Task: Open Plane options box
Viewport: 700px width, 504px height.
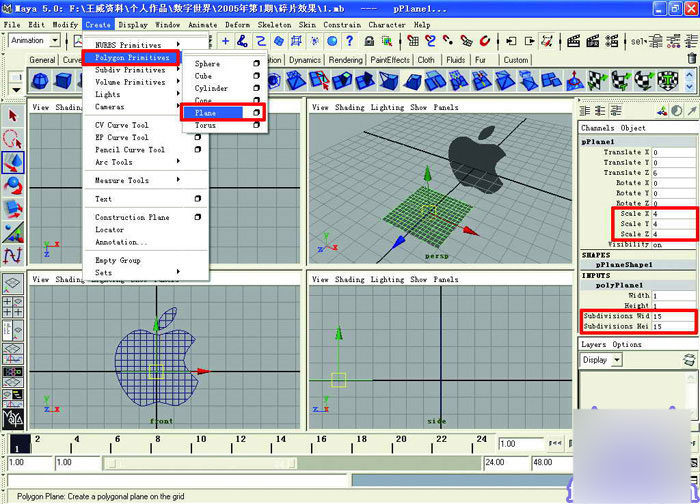Action: pos(256,112)
